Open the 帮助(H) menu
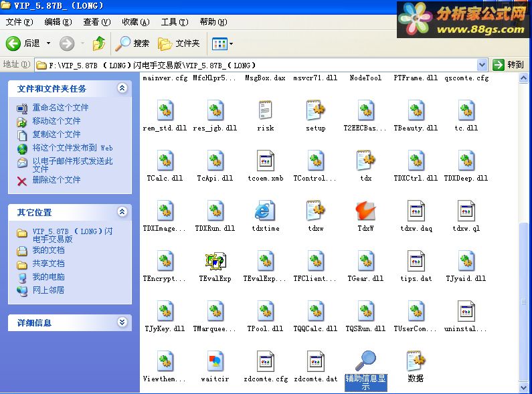The image size is (532, 394). click(x=213, y=22)
